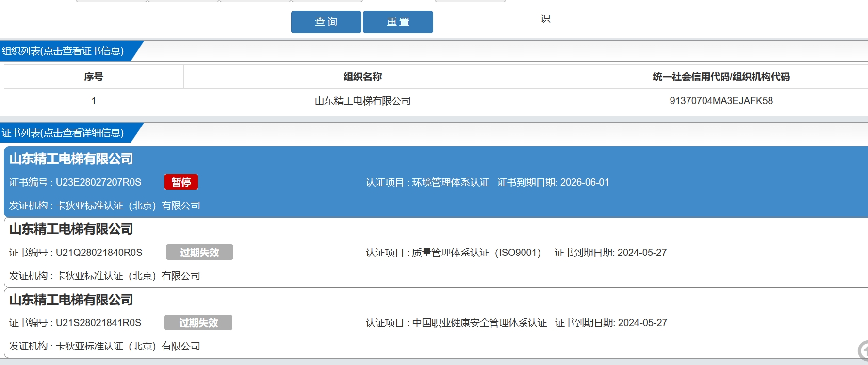Viewport: 868px width, 365px height.
Task: Click the 组织名称 column header
Action: point(363,77)
